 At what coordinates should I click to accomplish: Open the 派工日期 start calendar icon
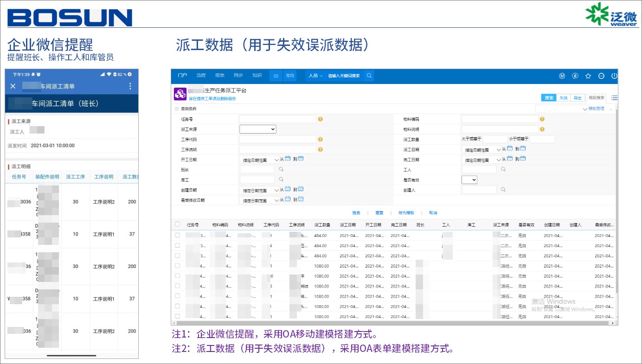coord(510,148)
